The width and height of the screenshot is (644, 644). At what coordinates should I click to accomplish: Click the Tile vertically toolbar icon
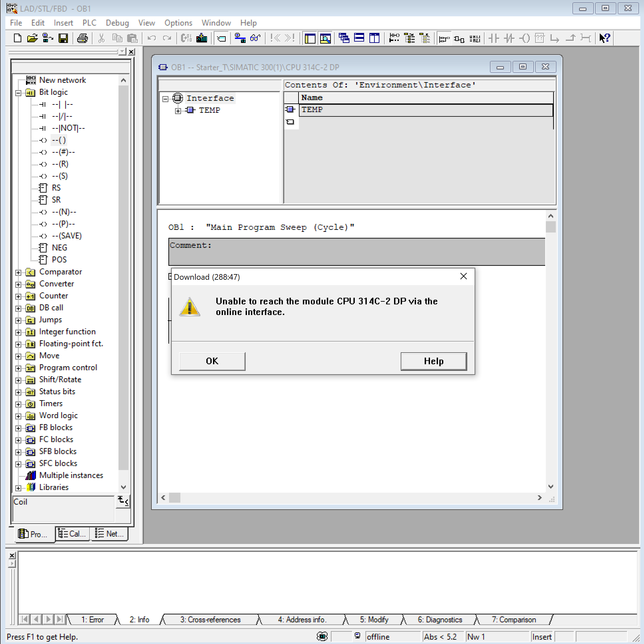[374, 38]
